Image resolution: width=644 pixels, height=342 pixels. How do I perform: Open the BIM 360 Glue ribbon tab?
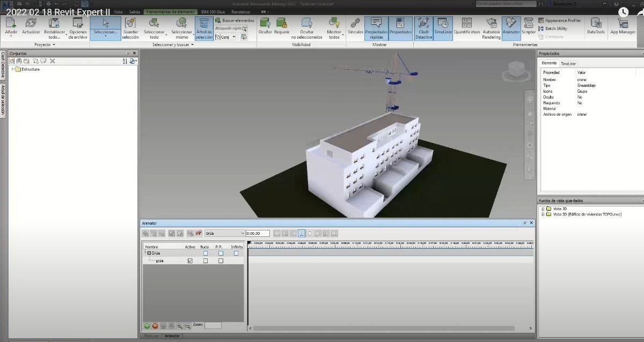pos(212,11)
